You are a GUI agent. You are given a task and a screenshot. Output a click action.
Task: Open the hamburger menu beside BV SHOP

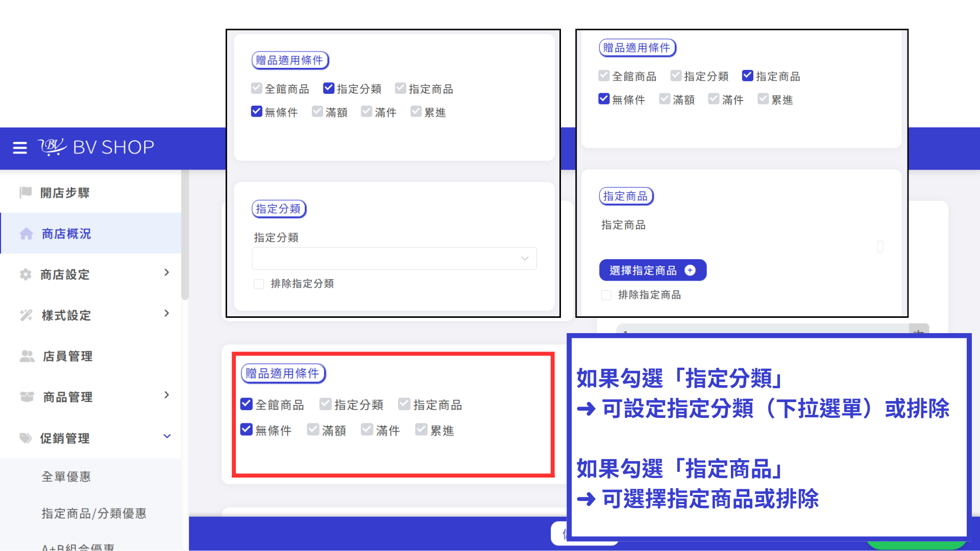[20, 148]
